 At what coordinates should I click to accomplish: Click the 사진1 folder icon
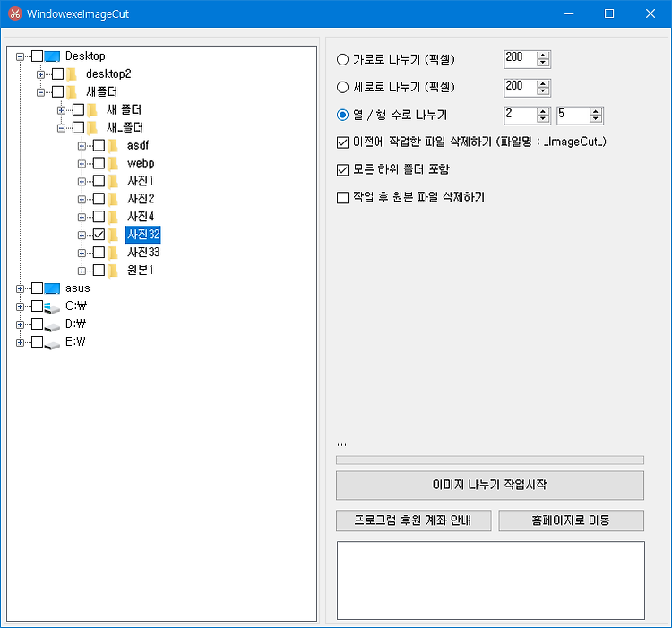coord(113,181)
